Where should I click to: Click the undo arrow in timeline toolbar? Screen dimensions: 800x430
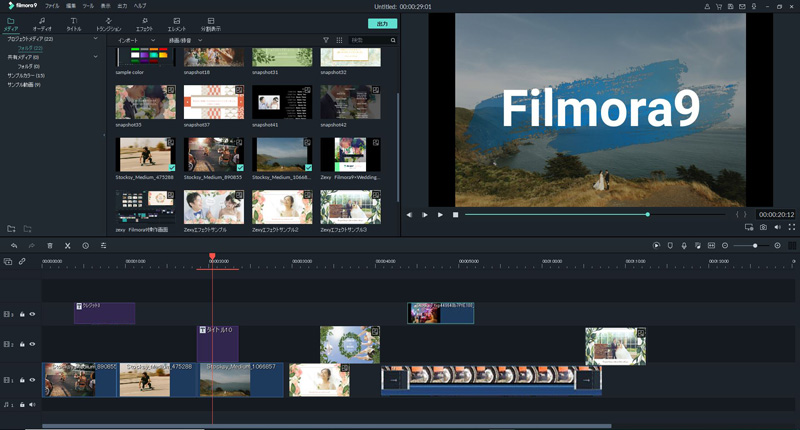pos(13,245)
